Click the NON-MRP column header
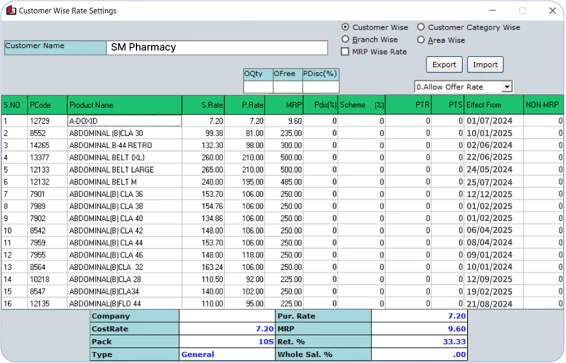Viewport: 566px width, 363px height. pos(543,105)
